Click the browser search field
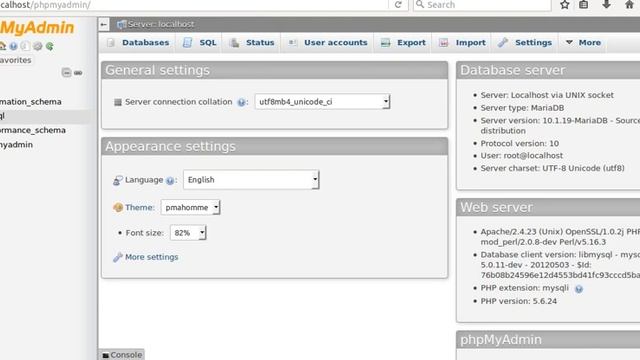 tap(482, 5)
